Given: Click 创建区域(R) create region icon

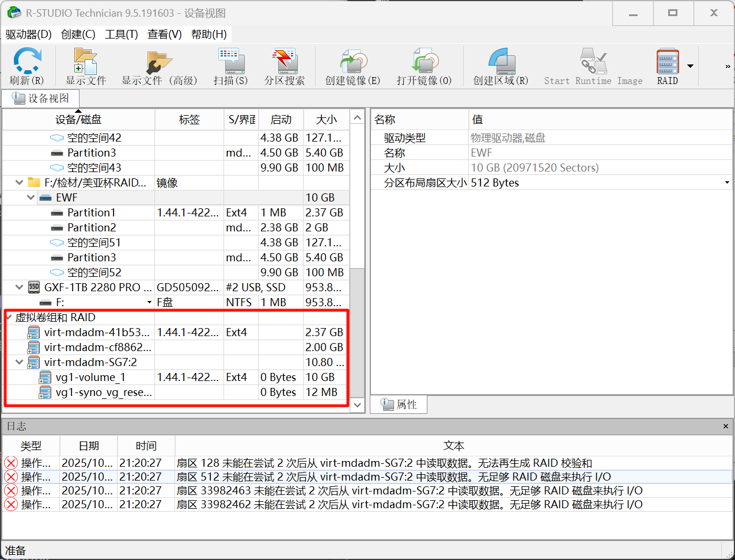Looking at the screenshot, I should point(501,61).
